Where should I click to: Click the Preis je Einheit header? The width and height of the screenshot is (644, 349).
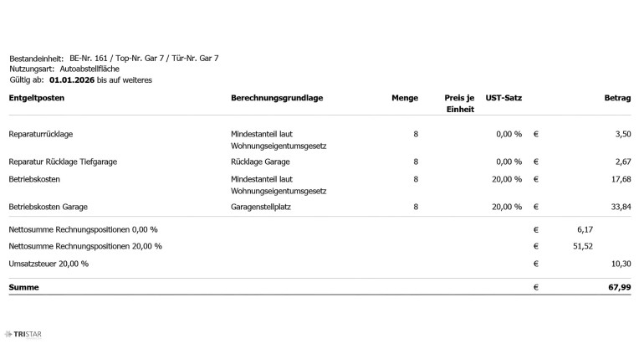(460, 103)
